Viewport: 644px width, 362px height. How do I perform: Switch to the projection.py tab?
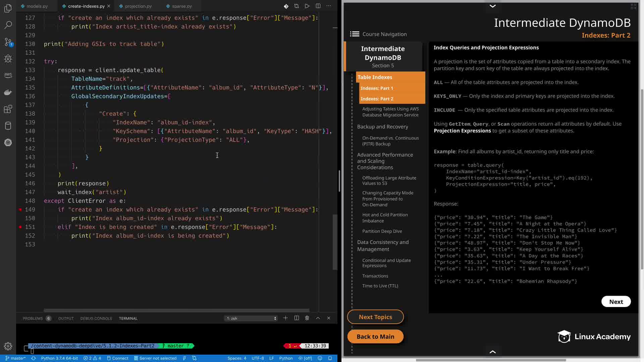click(x=138, y=6)
